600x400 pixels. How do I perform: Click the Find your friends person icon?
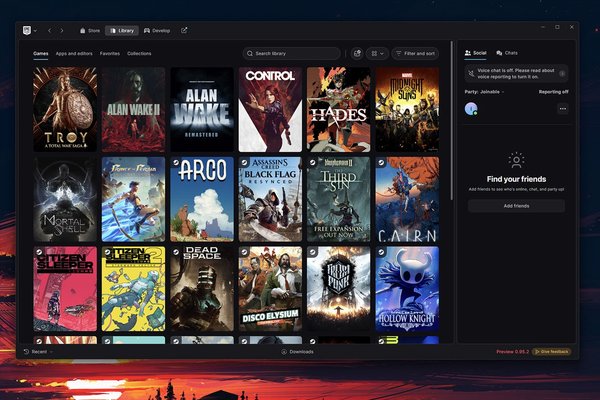pos(516,161)
